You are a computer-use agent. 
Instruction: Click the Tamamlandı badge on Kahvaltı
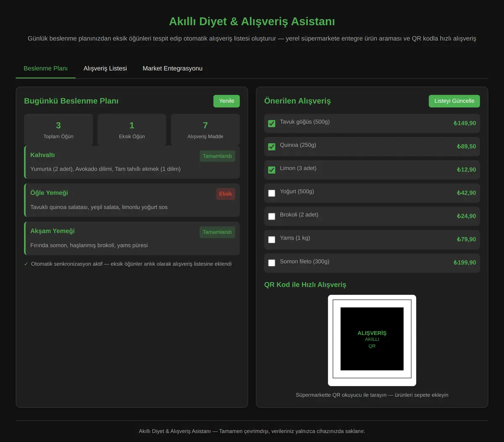point(217,156)
